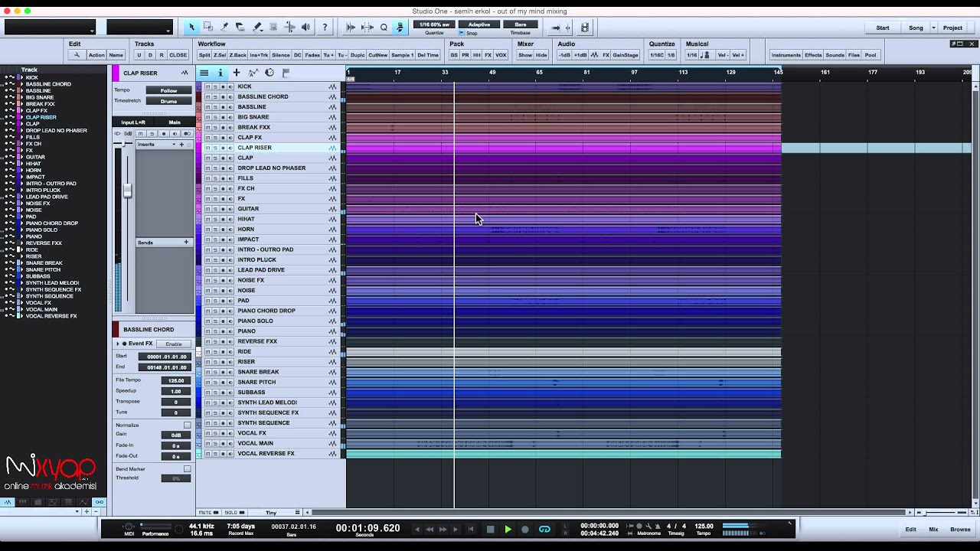Click the Silence workflow button
Image resolution: width=980 pixels, height=551 pixels.
tap(281, 55)
